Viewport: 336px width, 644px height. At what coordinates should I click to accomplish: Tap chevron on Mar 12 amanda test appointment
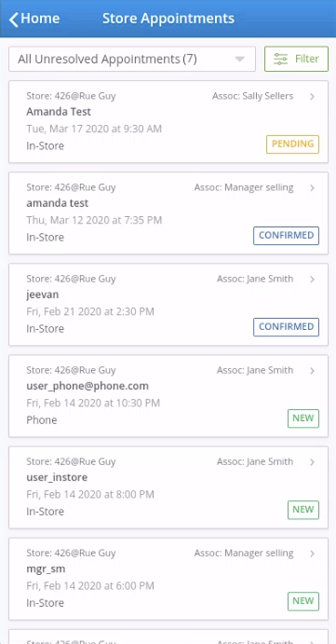(x=312, y=187)
